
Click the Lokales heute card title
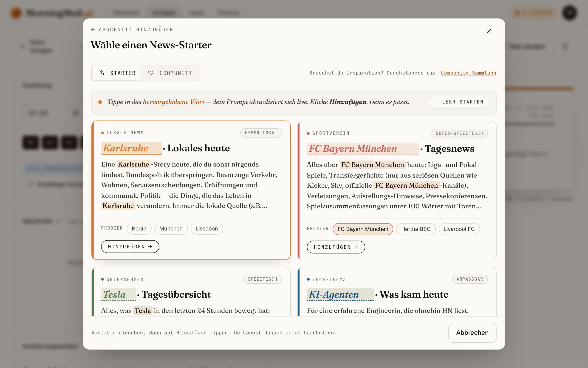click(198, 148)
